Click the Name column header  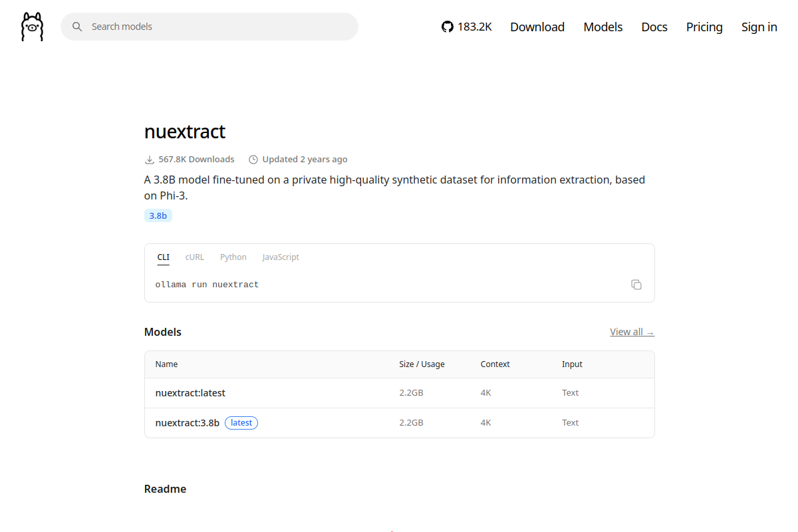[x=166, y=364]
